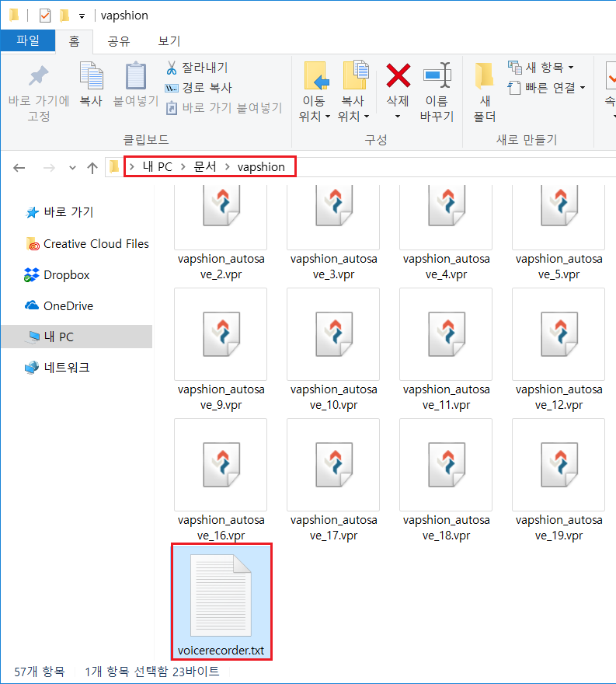This screenshot has height=684, width=616.
Task: Click the forward navigation arrow
Action: pos(49,168)
